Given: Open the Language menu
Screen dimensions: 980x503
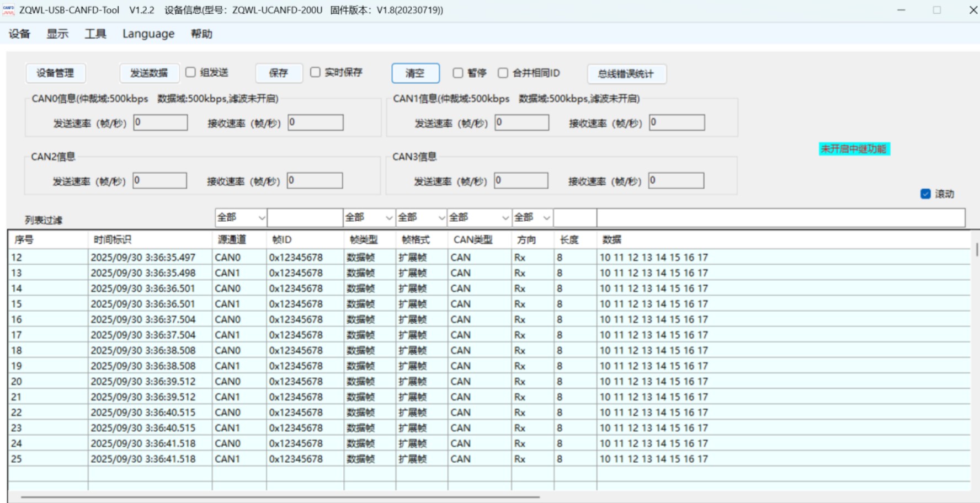Looking at the screenshot, I should (x=148, y=34).
